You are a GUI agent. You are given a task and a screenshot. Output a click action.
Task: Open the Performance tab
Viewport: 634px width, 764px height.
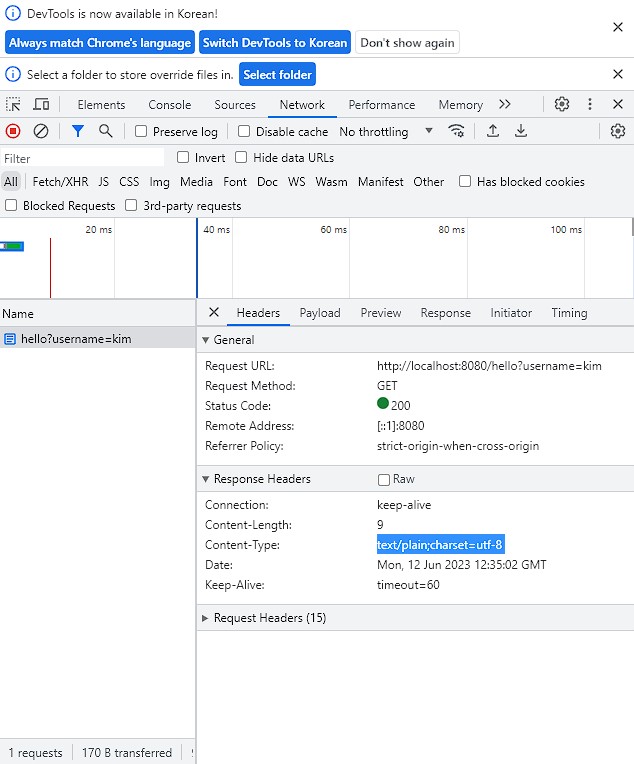click(382, 105)
